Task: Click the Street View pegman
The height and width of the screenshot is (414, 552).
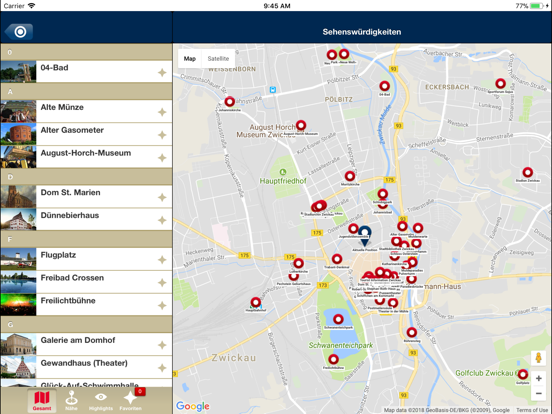Action: [x=538, y=358]
